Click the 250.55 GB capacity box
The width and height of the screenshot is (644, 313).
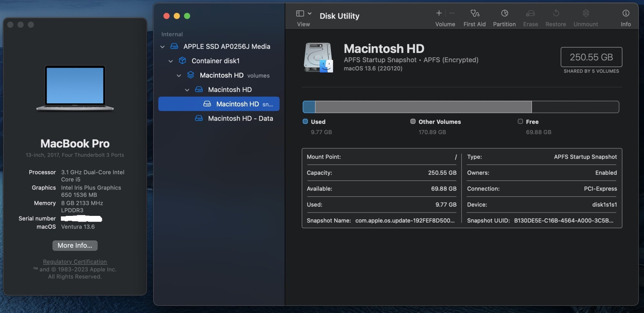tap(591, 57)
